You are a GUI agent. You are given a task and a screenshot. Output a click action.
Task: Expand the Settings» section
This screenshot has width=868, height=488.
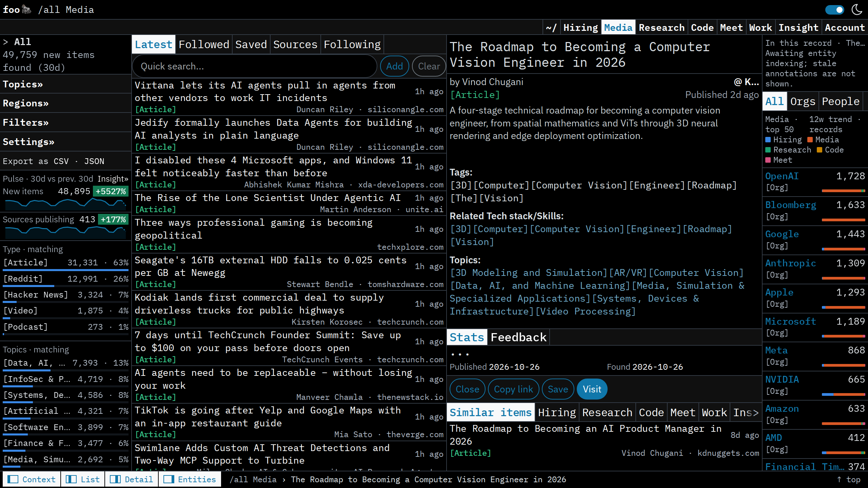tap(28, 142)
